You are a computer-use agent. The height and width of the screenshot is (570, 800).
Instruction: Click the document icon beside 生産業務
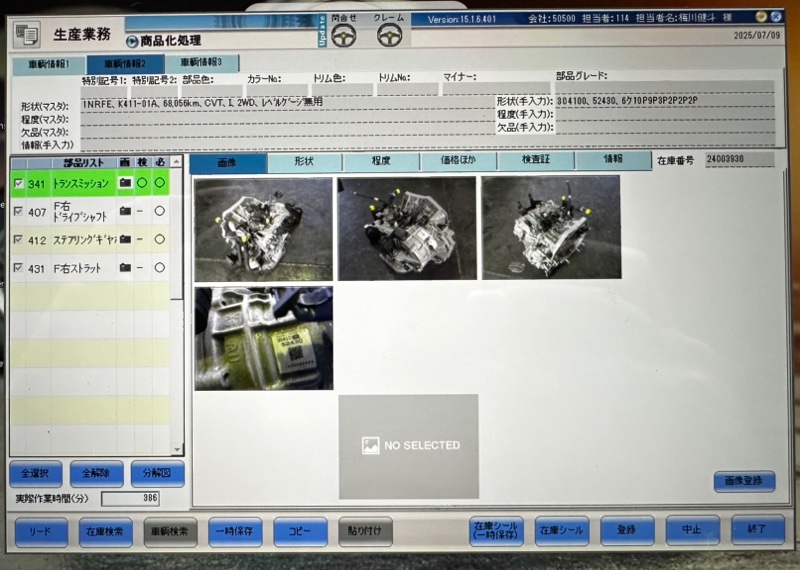(27, 34)
